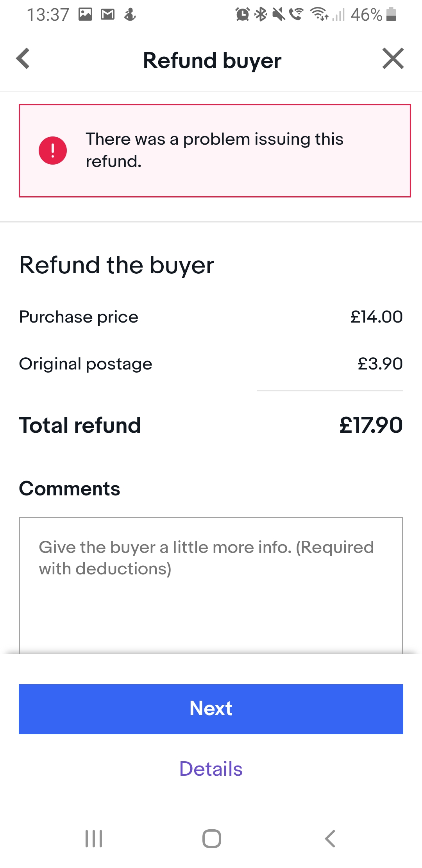Tap the 'problem issuing this refund' message
This screenshot has height=868, width=422.
pyautogui.click(x=214, y=150)
